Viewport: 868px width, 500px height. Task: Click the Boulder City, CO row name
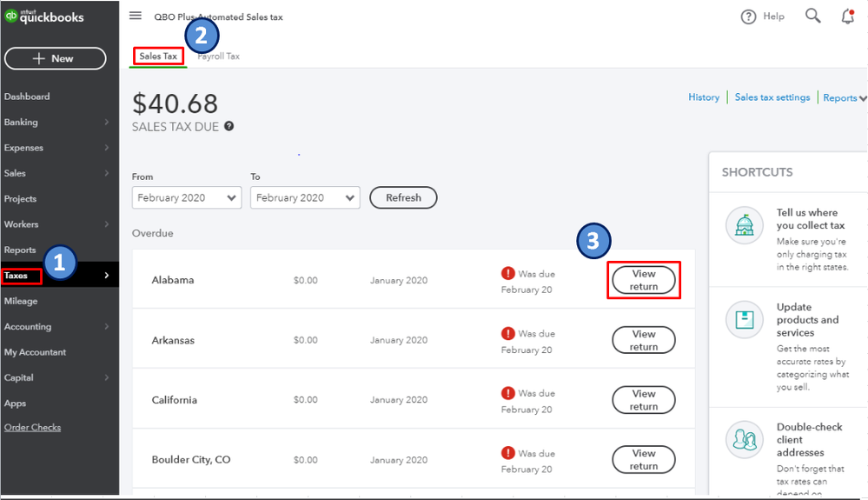pos(191,460)
